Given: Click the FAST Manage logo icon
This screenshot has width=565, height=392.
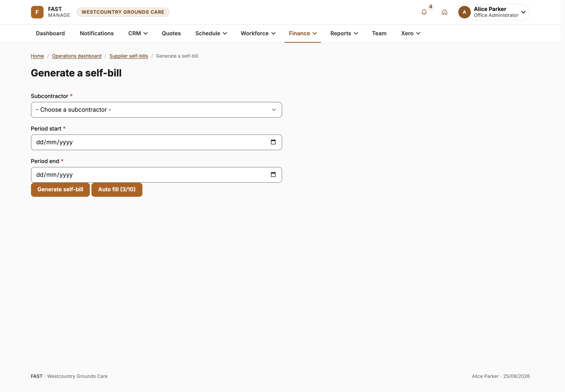Looking at the screenshot, I should point(37,12).
